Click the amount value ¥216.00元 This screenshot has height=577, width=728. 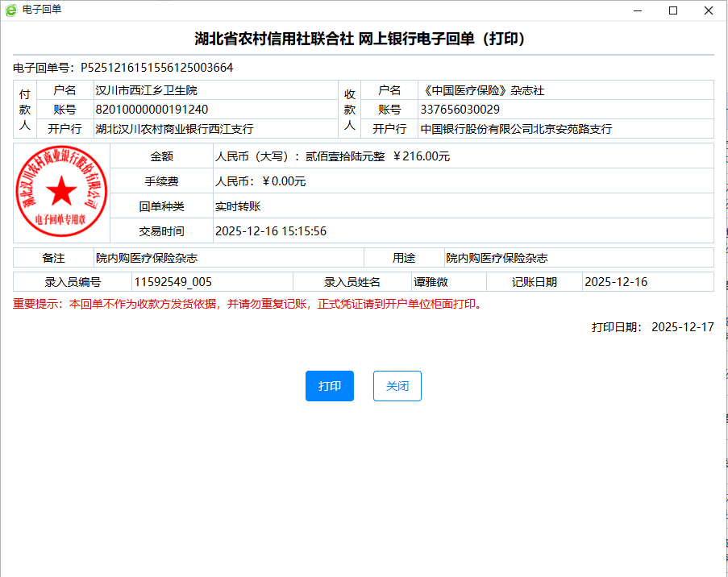(421, 156)
